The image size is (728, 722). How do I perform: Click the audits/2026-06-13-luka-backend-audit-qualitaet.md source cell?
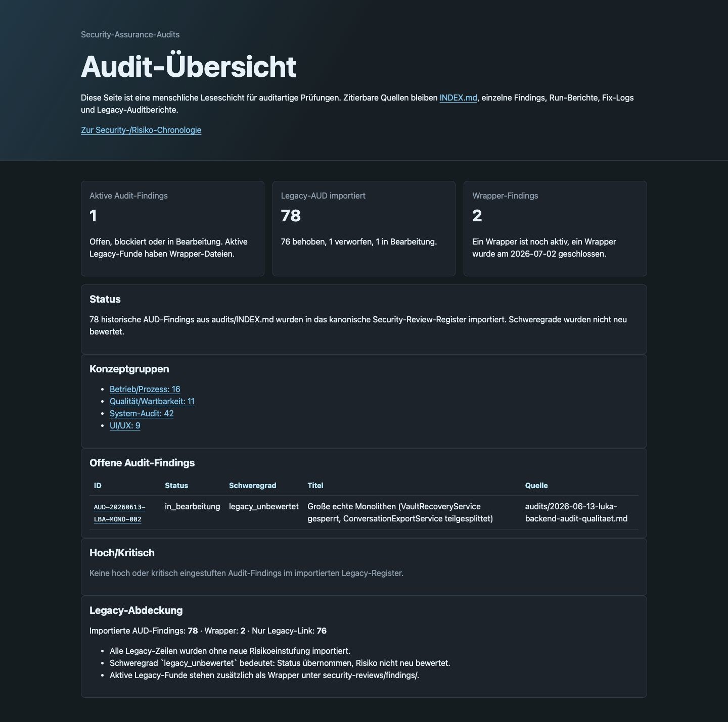[x=576, y=512]
